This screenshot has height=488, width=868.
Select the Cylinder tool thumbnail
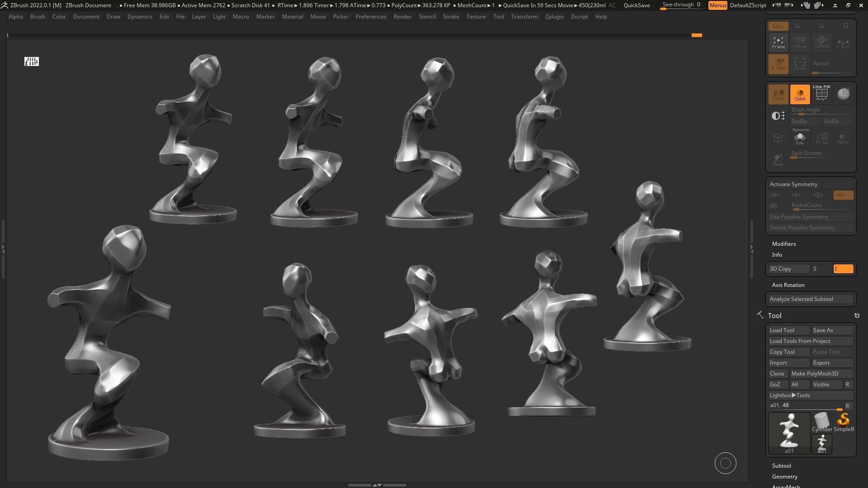(822, 422)
